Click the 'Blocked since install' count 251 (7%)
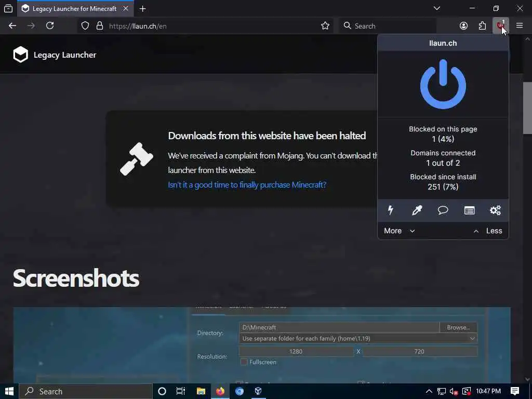The image size is (532, 399). pyautogui.click(x=443, y=187)
